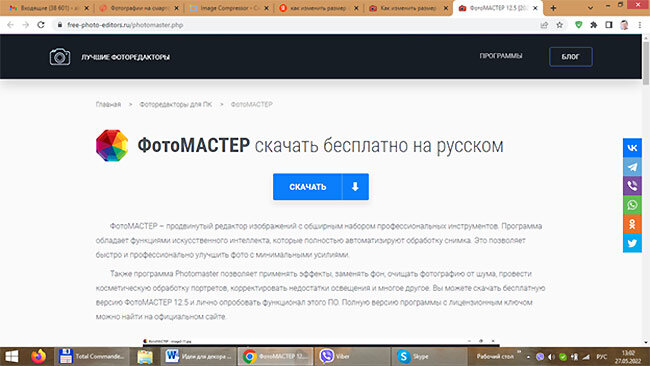Bookmark this page with the star icon

559,25
